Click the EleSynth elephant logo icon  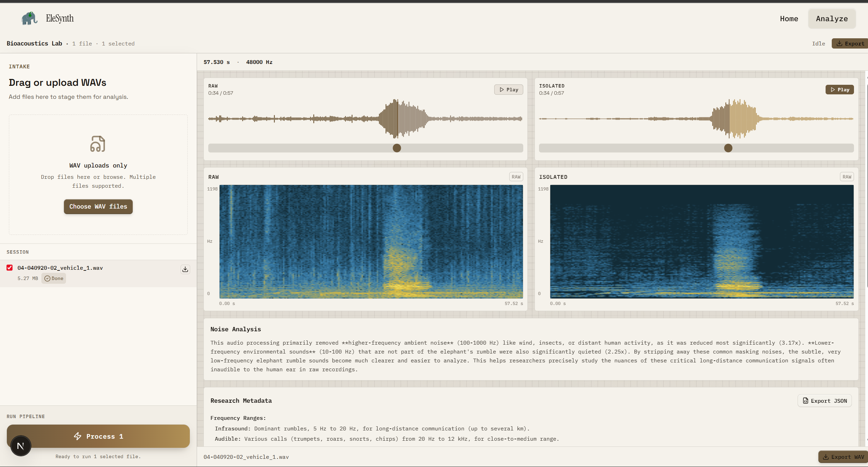[29, 18]
